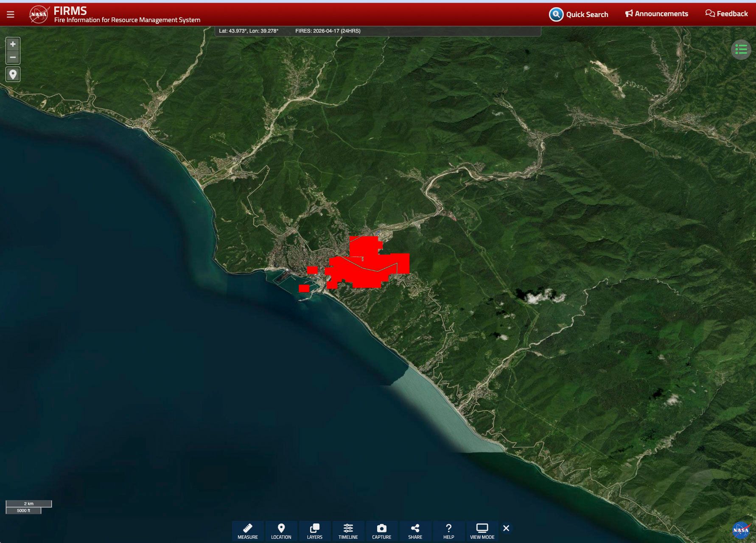Open the Share options

pyautogui.click(x=415, y=531)
